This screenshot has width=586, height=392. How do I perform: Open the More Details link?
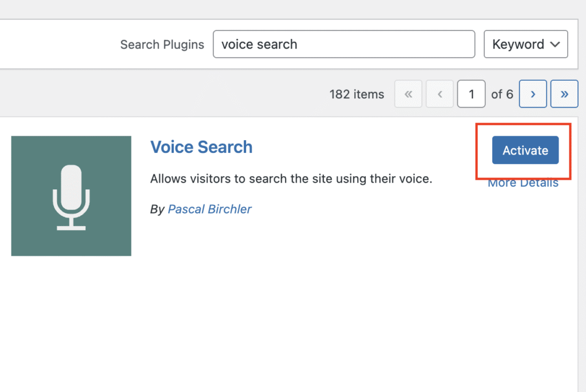pyautogui.click(x=523, y=184)
